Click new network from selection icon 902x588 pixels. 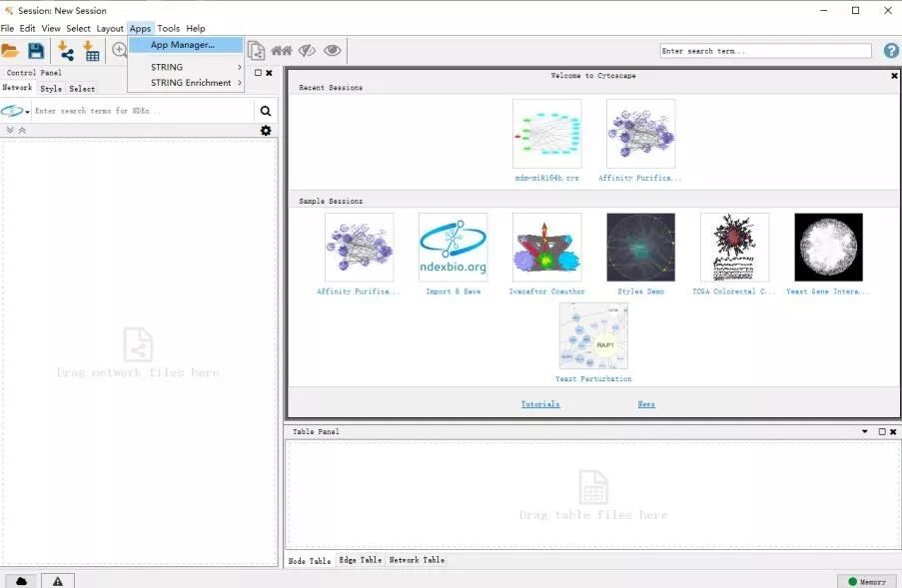tap(256, 51)
